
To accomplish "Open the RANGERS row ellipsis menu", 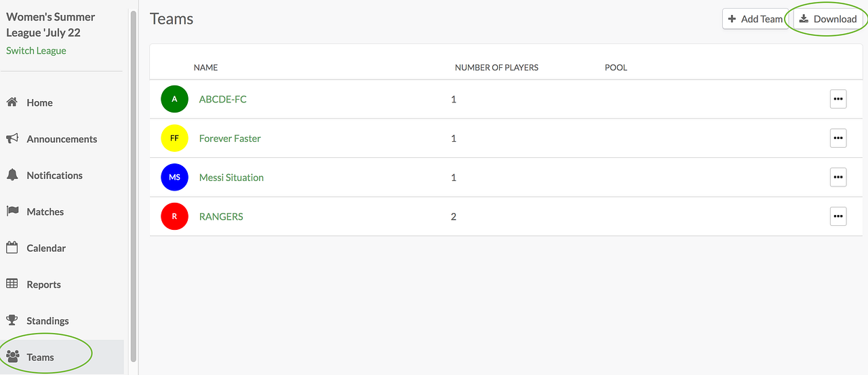I will point(838,217).
